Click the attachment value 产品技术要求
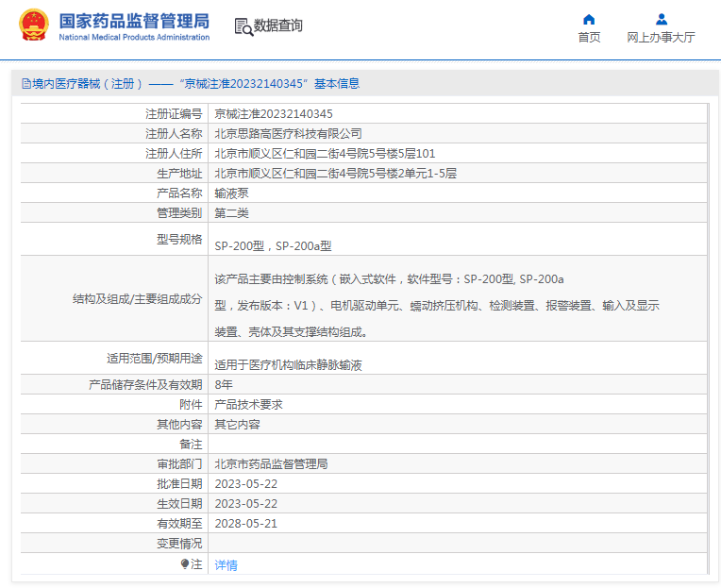Screen dimensions: 721x588 (x=248, y=404)
